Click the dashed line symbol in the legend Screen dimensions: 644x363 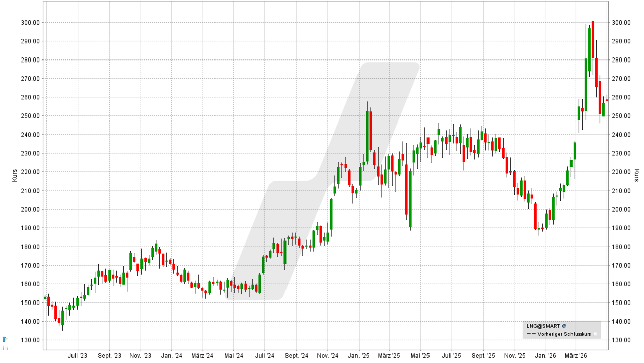pos(531,334)
